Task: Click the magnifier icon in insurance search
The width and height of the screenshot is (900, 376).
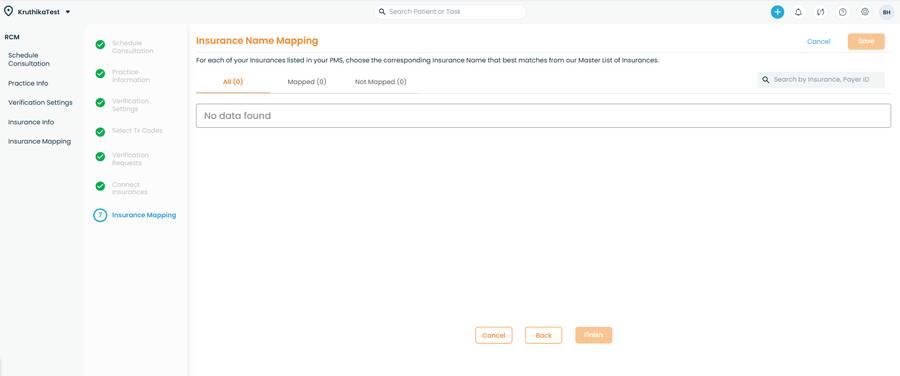Action: pyautogui.click(x=766, y=80)
